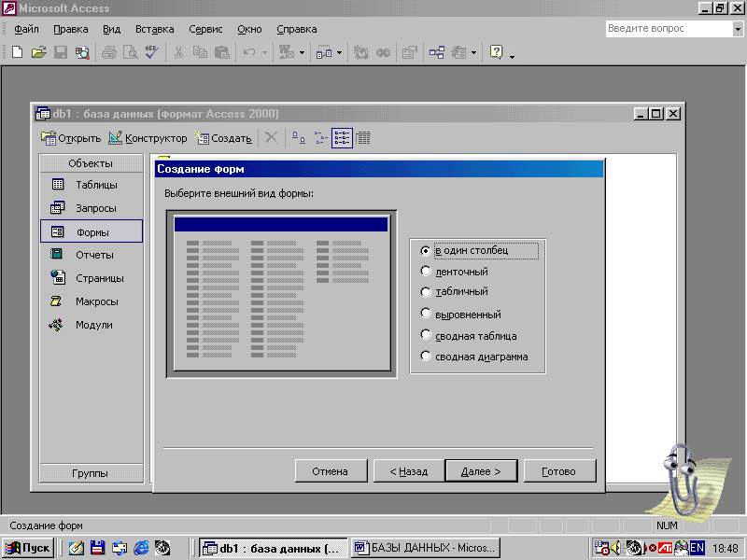Expand the New Object dropdown arrow
747x560 pixels.
pyautogui.click(x=473, y=52)
